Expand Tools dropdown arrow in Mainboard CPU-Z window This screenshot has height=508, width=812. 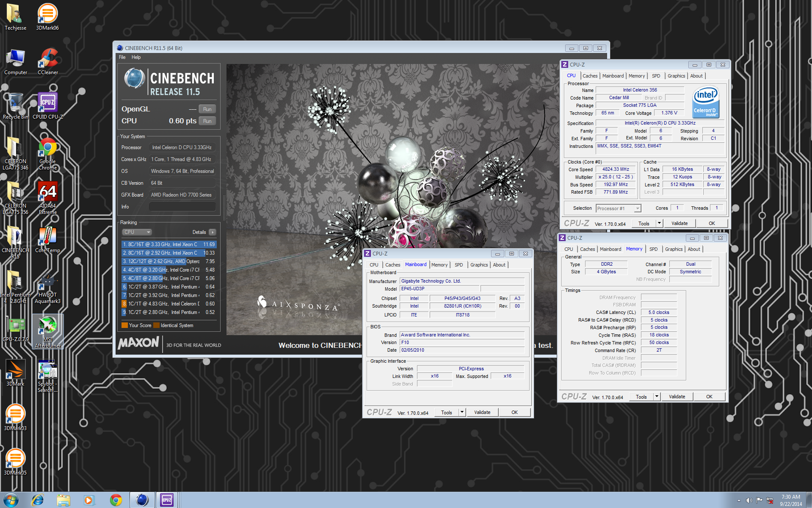coord(462,412)
